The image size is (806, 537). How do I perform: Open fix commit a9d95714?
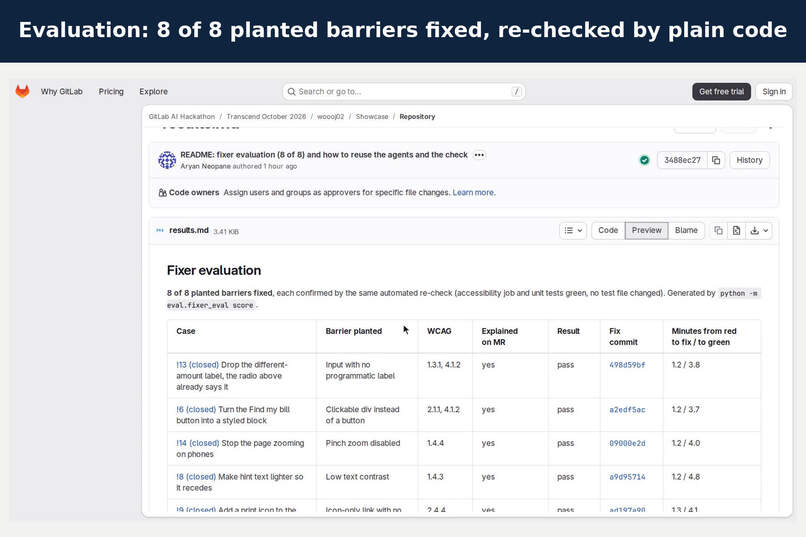pyautogui.click(x=627, y=477)
